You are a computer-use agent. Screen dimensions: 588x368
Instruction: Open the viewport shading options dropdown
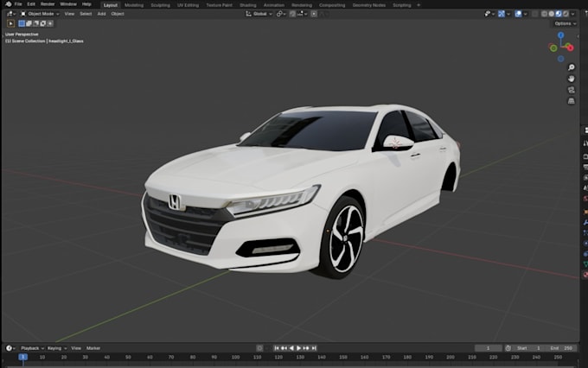[572, 14]
